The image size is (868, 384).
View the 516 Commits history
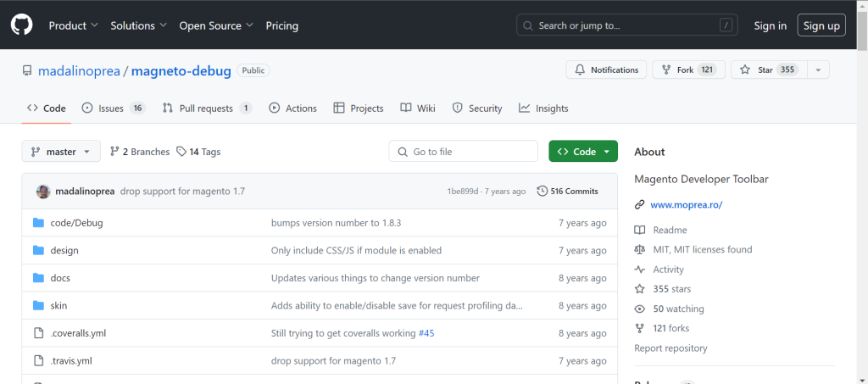click(x=567, y=192)
